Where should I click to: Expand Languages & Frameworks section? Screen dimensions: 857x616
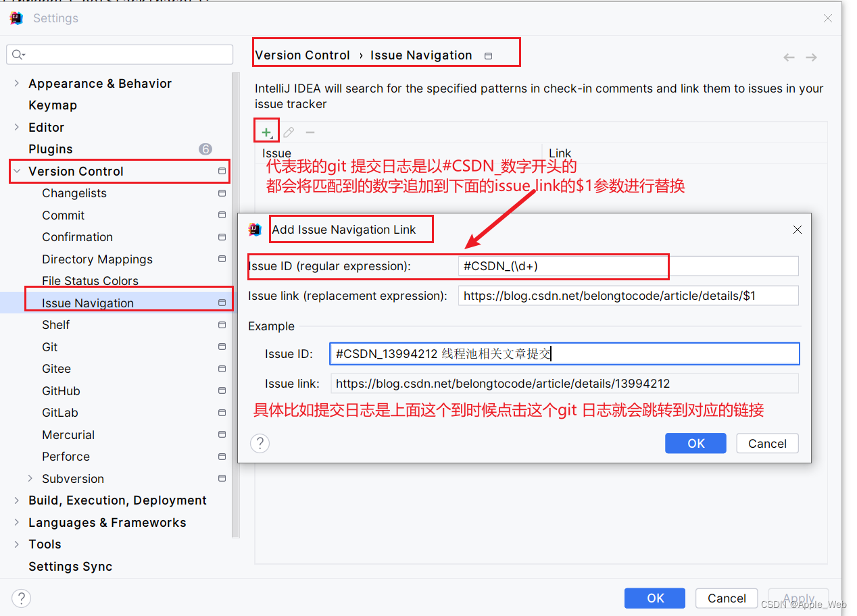[x=17, y=523]
